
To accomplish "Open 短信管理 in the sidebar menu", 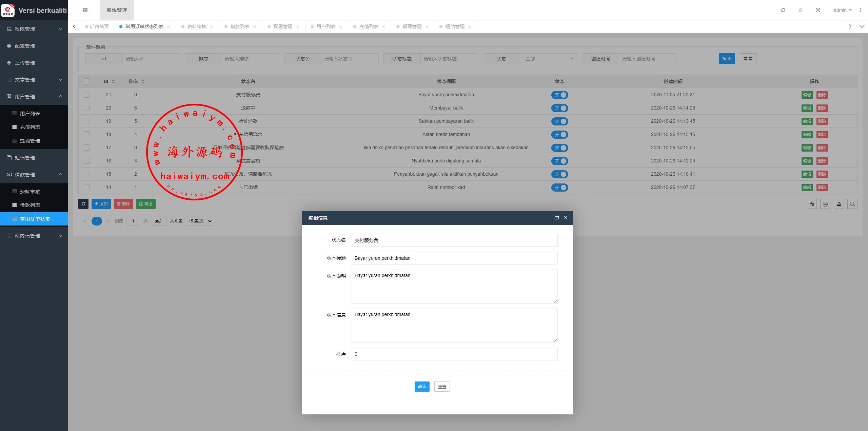I will pyautogui.click(x=25, y=158).
